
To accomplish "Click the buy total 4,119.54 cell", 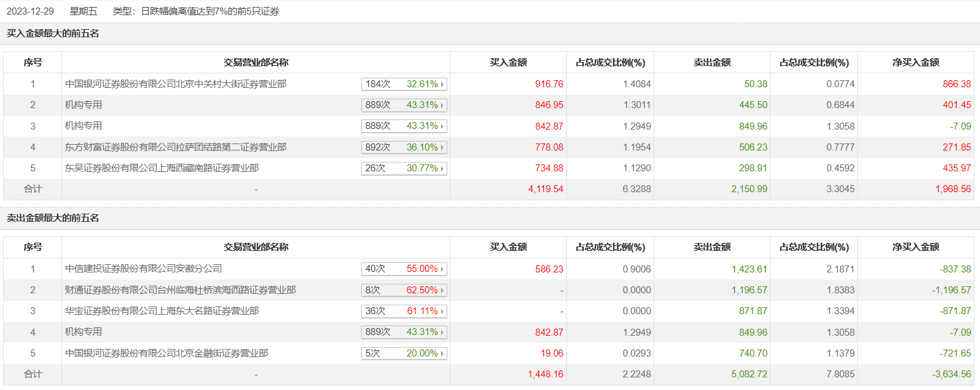I will 545,189.
